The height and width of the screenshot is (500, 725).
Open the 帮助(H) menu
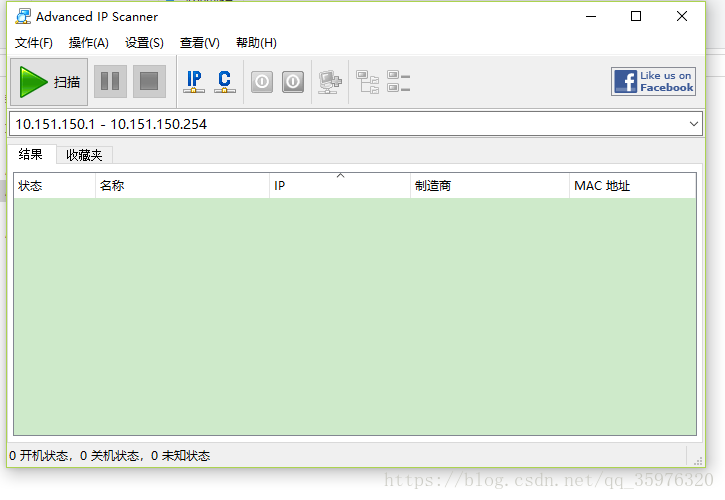point(256,43)
